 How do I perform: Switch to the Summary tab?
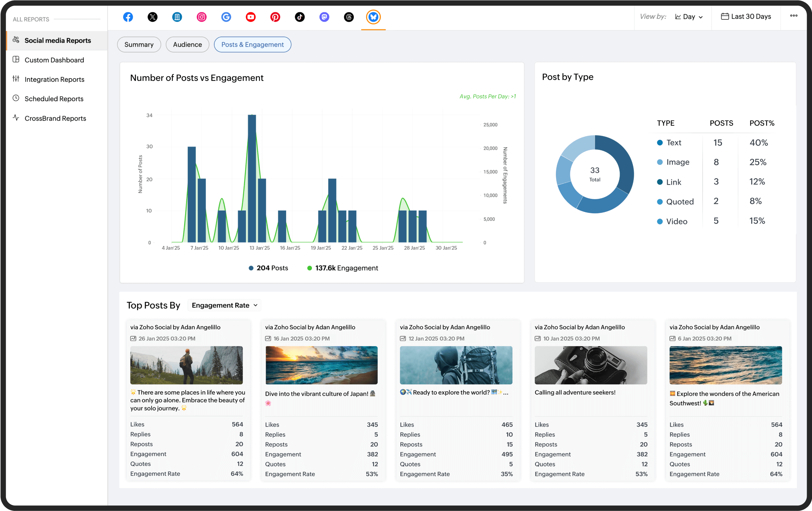(139, 44)
